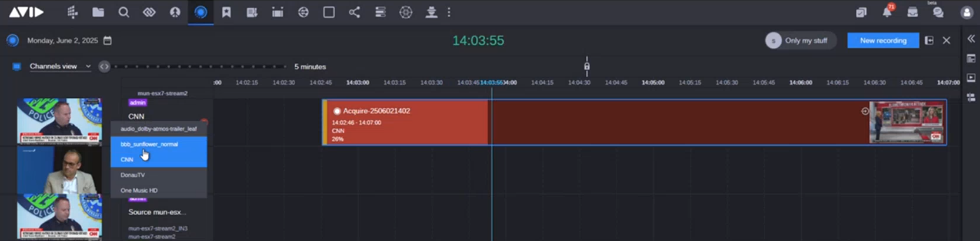980x241 pixels.
Task: Click the circular icon beside recording thumbnail
Action: pyautogui.click(x=865, y=111)
